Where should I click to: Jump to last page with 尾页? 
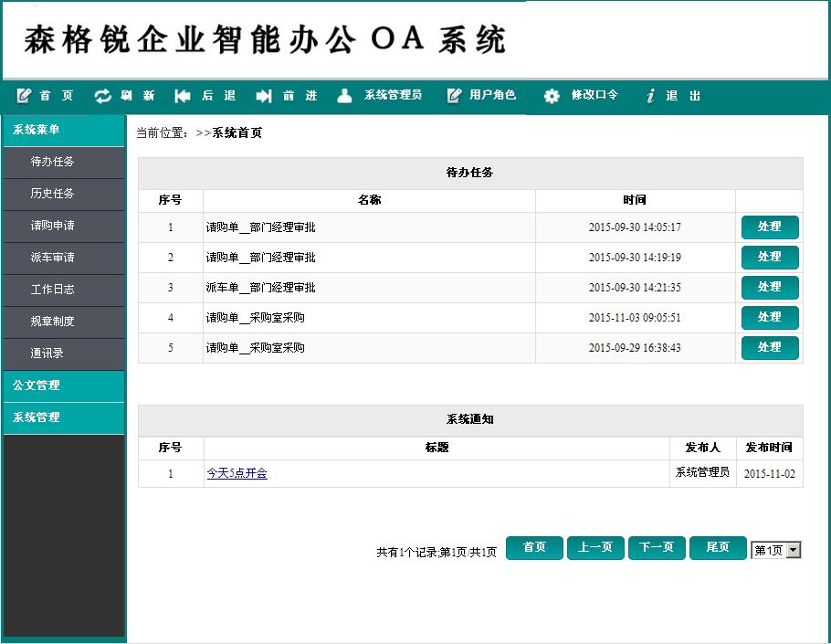(718, 547)
